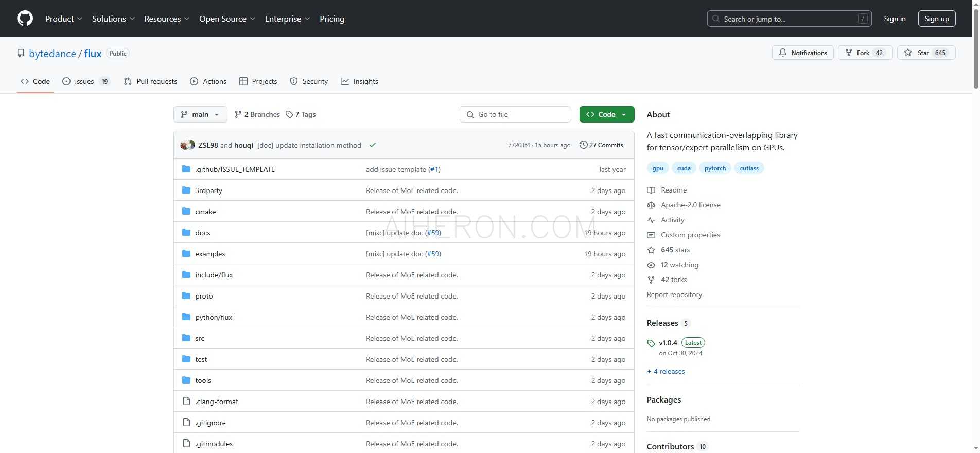Click the fork icon beside 42 forks
This screenshot has width=980, height=453.
(x=651, y=280)
